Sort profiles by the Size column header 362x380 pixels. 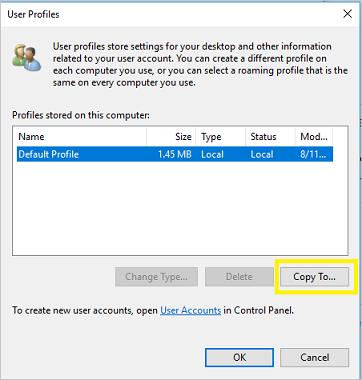click(x=171, y=137)
